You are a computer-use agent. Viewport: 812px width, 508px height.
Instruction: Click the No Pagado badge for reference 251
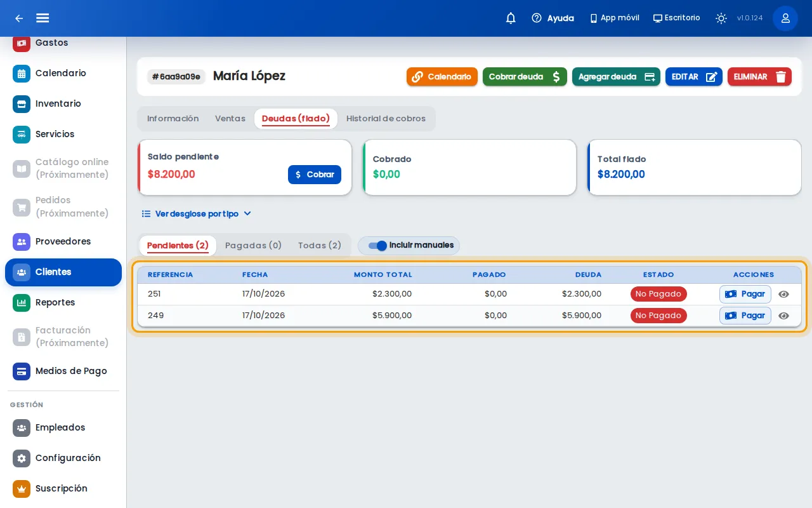[x=658, y=295]
